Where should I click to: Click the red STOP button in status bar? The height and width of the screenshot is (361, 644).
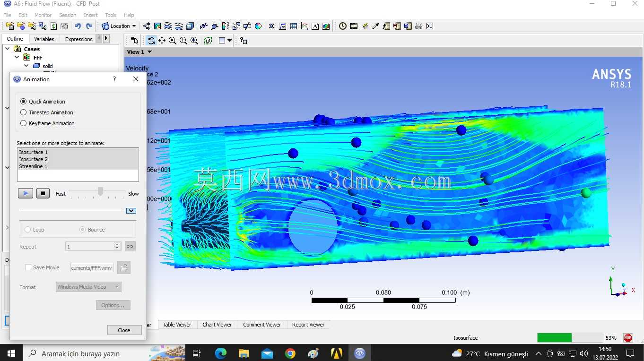(x=627, y=338)
